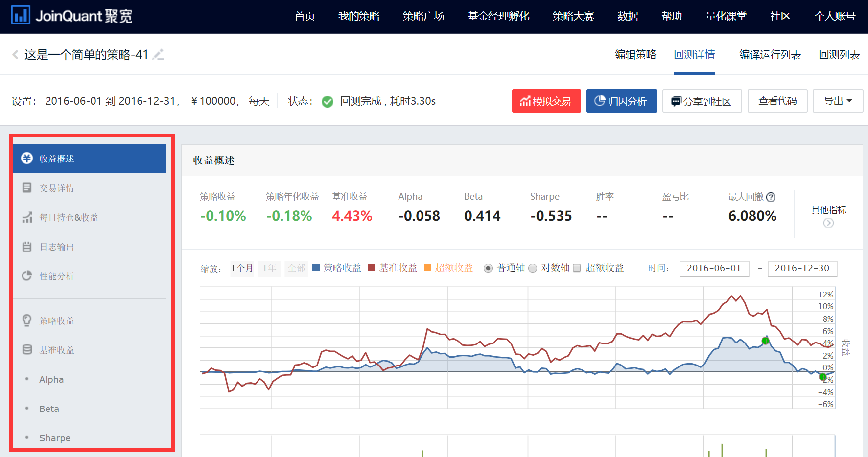Select the 普通轴 radio button
The image size is (868, 457).
[x=488, y=268]
